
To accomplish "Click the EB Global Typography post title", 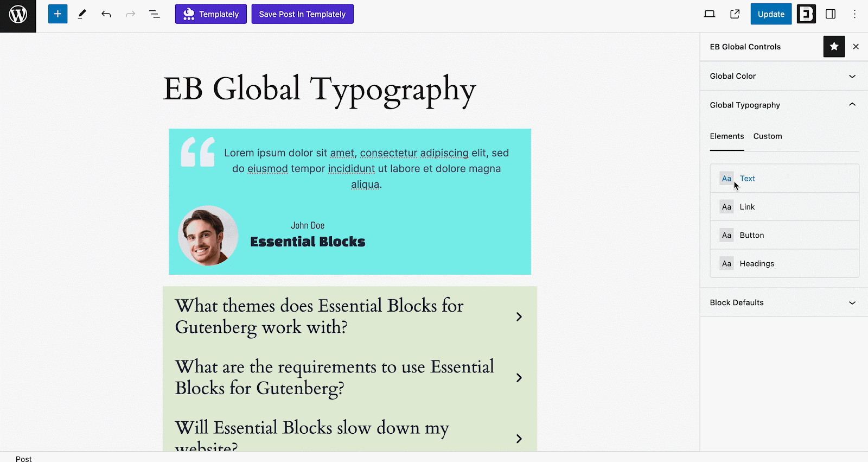I will point(320,90).
